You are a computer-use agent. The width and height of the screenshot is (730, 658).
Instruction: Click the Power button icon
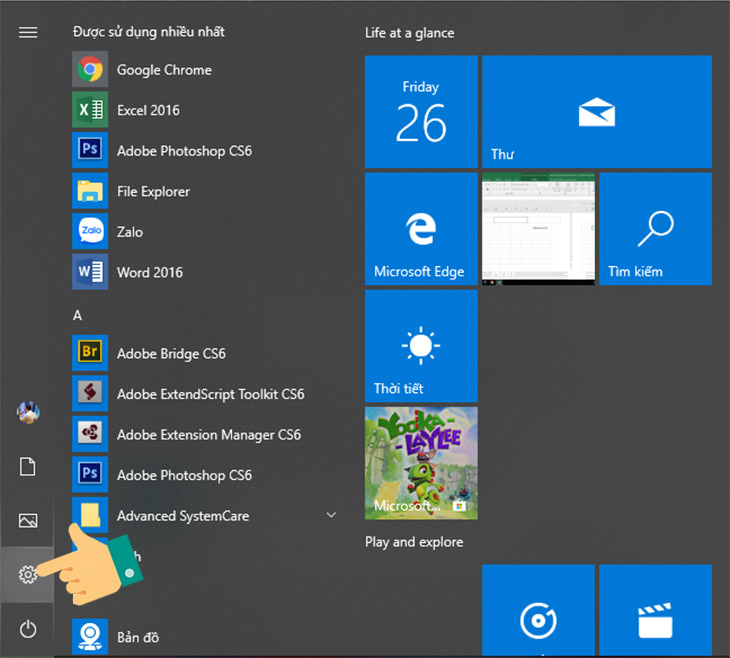click(28, 629)
